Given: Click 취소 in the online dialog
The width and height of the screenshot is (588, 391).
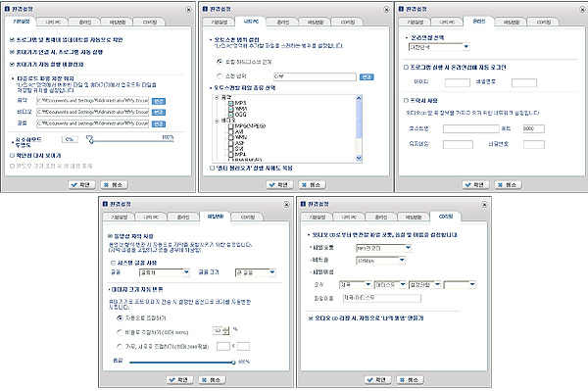Looking at the screenshot, I should (509, 185).
